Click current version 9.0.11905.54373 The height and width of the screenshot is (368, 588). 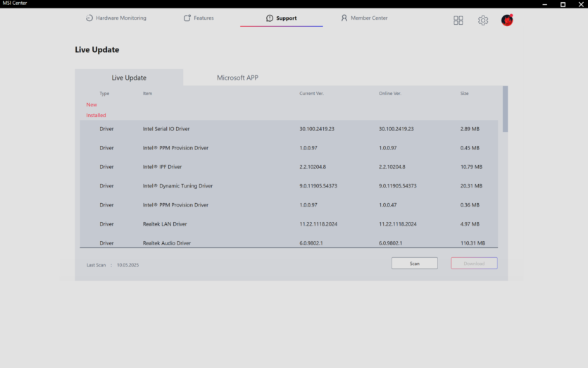pos(318,186)
